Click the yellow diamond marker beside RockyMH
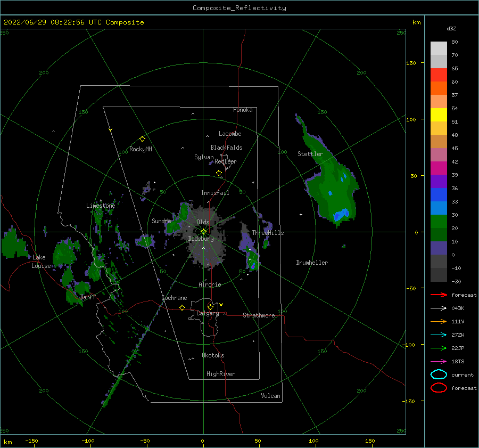Screen dimensions: 479x448 click(x=142, y=139)
